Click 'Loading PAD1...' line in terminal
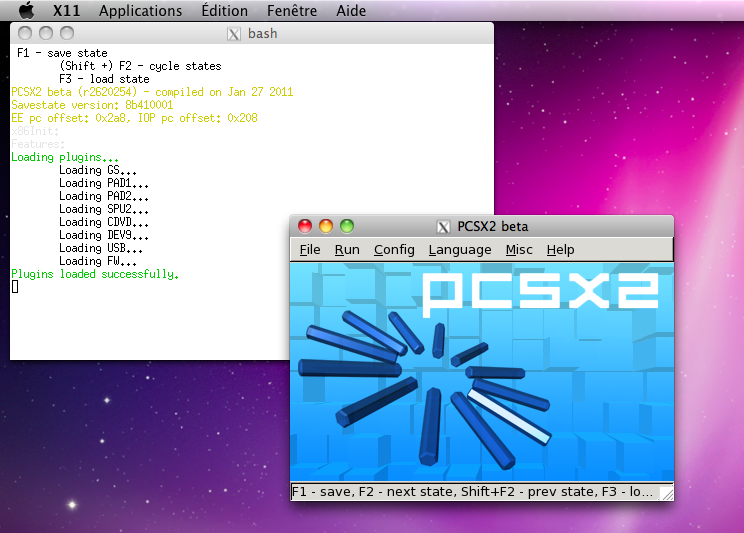The width and height of the screenshot is (744, 533). [104, 183]
